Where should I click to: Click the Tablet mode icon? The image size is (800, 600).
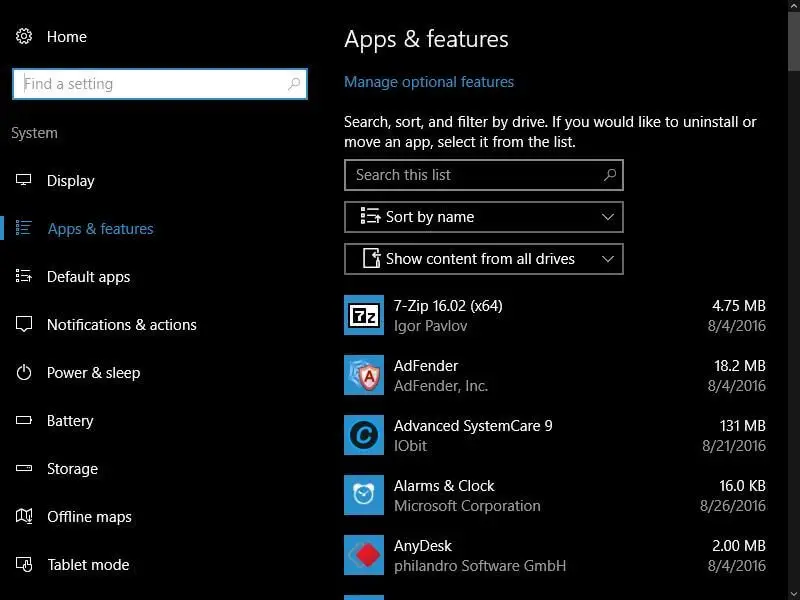click(x=23, y=564)
